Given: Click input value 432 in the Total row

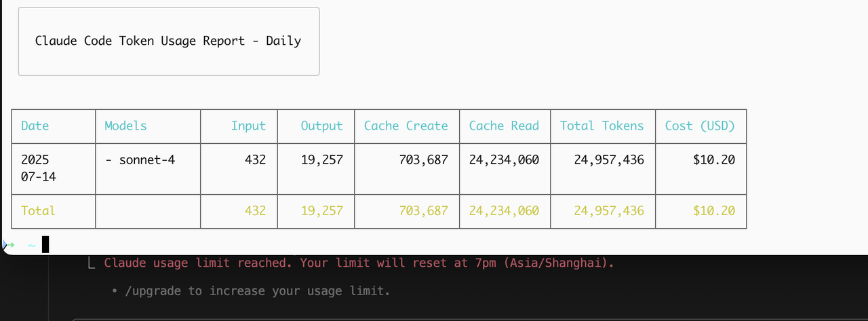Looking at the screenshot, I should click(256, 210).
